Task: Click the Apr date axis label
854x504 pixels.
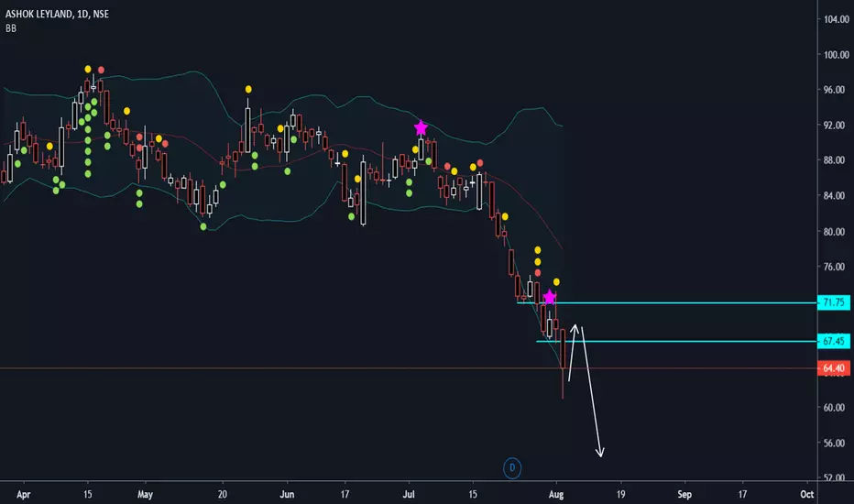Action: click(x=24, y=494)
